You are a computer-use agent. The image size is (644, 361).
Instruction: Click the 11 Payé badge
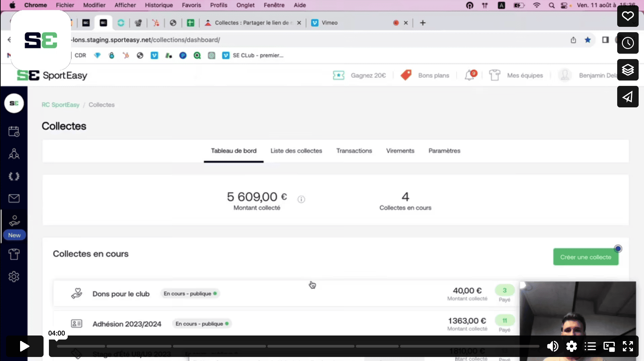tap(504, 320)
